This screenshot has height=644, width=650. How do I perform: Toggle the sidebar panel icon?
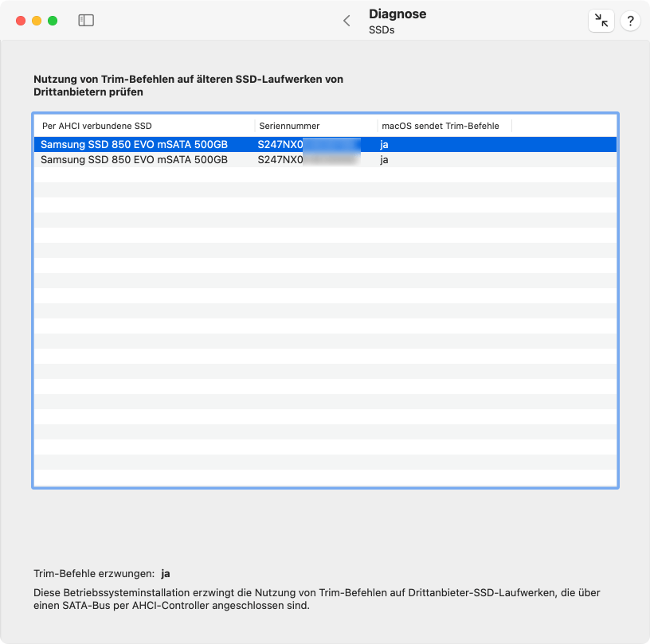click(x=86, y=20)
